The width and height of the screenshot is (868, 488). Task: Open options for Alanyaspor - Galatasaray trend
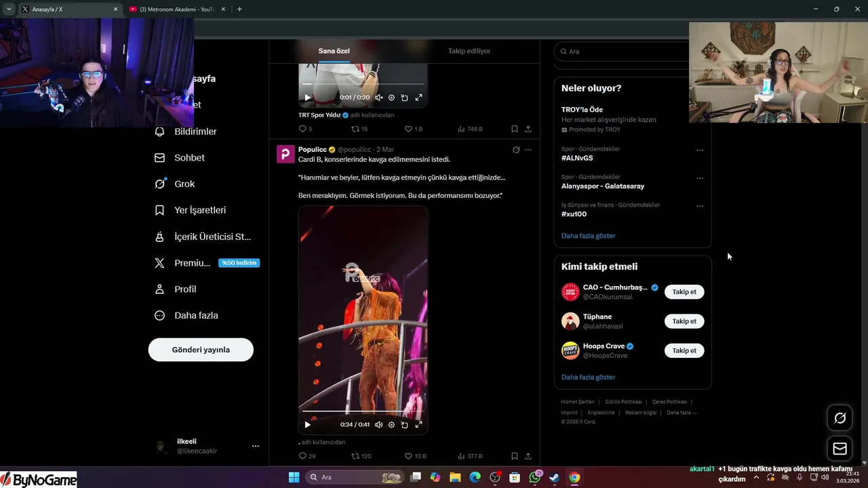(700, 178)
